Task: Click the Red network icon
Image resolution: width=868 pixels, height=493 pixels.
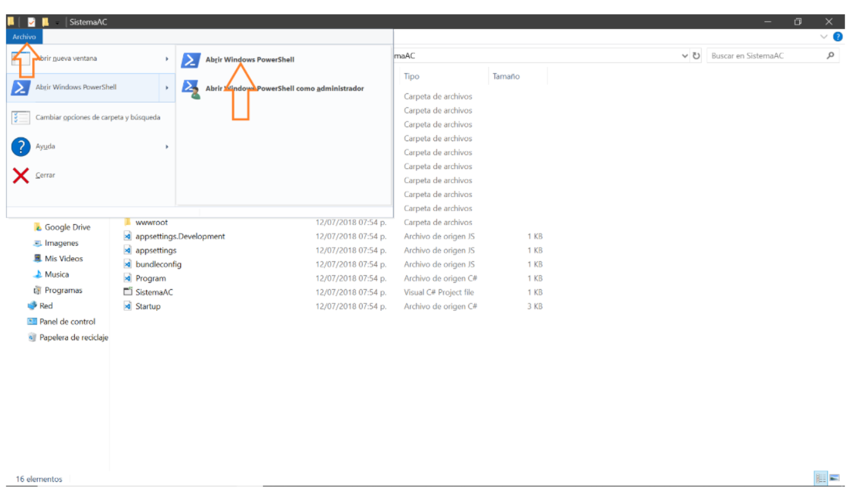Action: [x=32, y=306]
